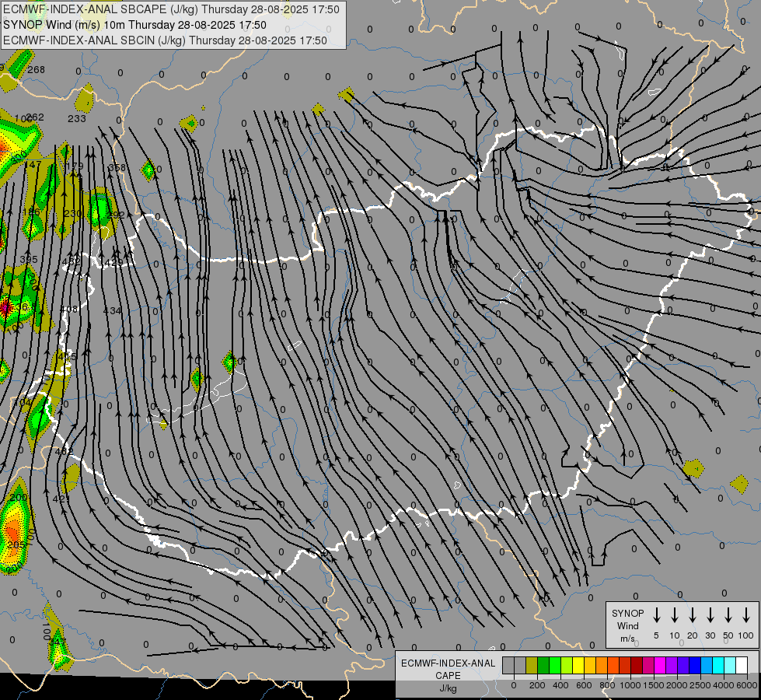
Task: Pick the pure yellow swatch in the CAPE scale
Action: coord(578,665)
